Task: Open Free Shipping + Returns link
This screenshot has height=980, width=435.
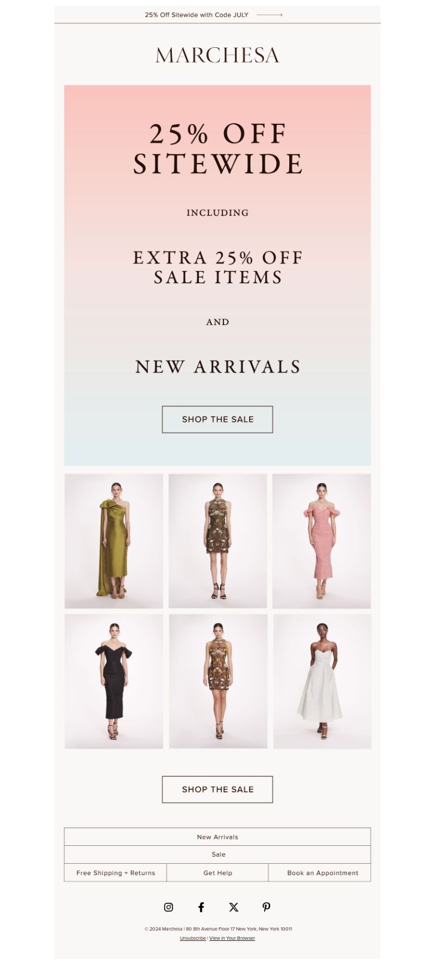Action: pyautogui.click(x=115, y=872)
